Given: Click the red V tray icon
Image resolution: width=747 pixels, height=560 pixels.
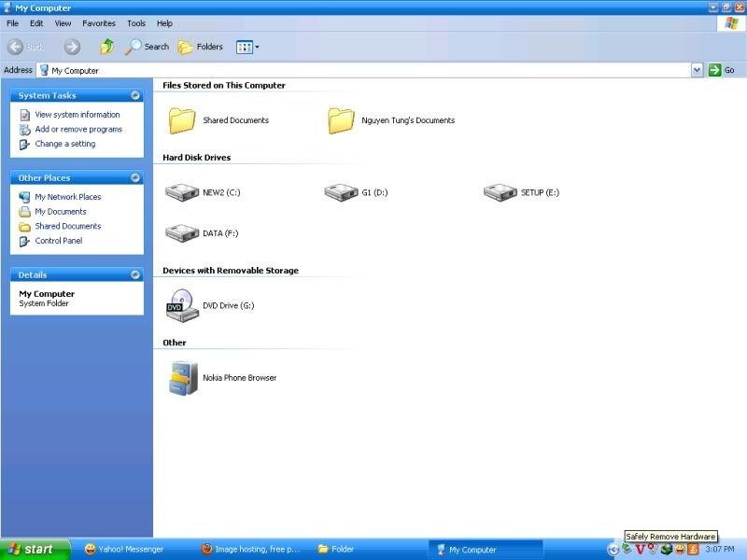Looking at the screenshot, I should [x=641, y=550].
